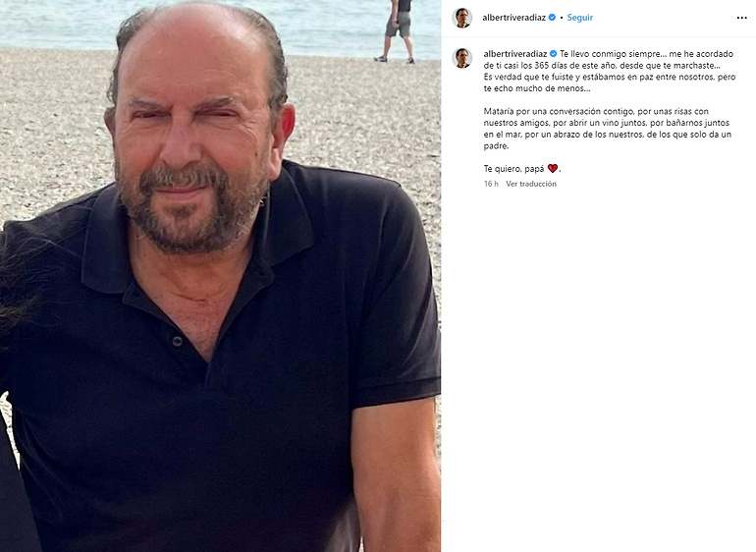Click the red heart emoji after papá
The width and height of the screenshot is (756, 552).
[x=553, y=168]
